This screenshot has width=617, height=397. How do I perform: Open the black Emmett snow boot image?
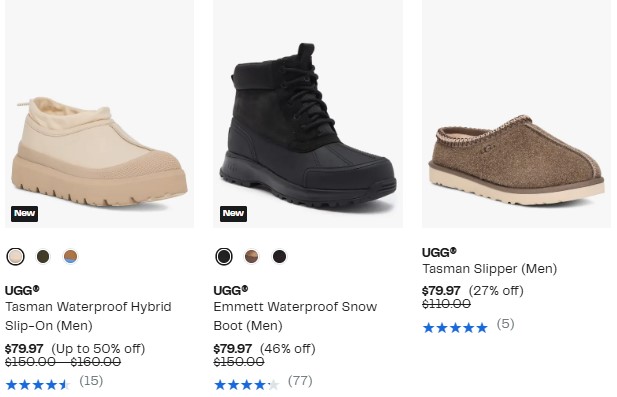pyautogui.click(x=308, y=114)
